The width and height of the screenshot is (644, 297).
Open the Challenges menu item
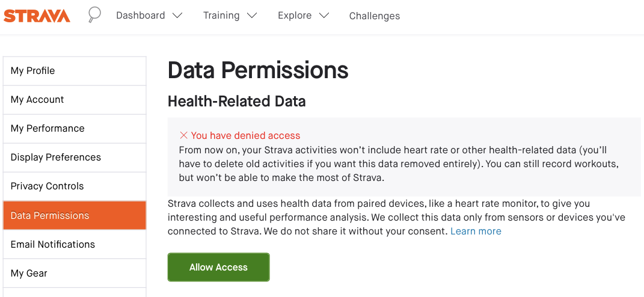tap(375, 16)
